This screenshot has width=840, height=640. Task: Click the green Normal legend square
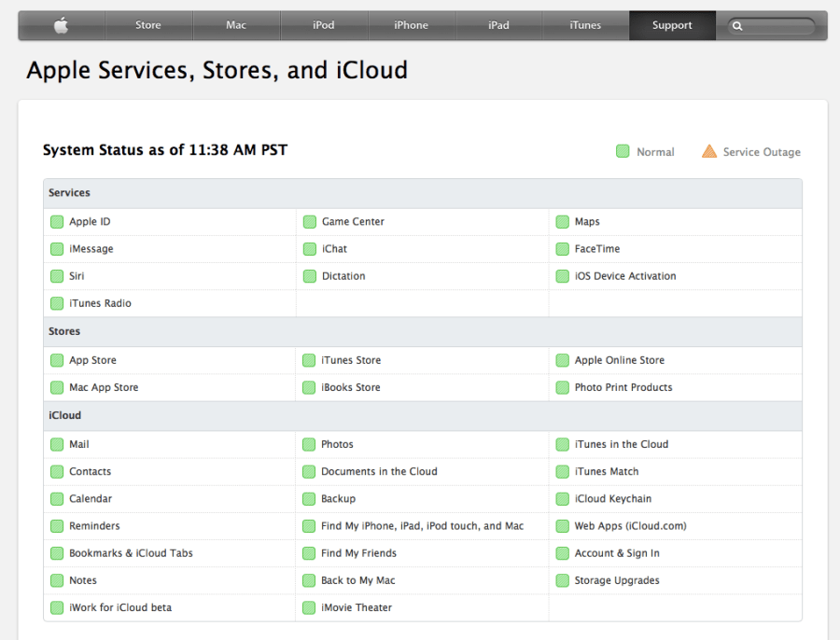coord(623,152)
